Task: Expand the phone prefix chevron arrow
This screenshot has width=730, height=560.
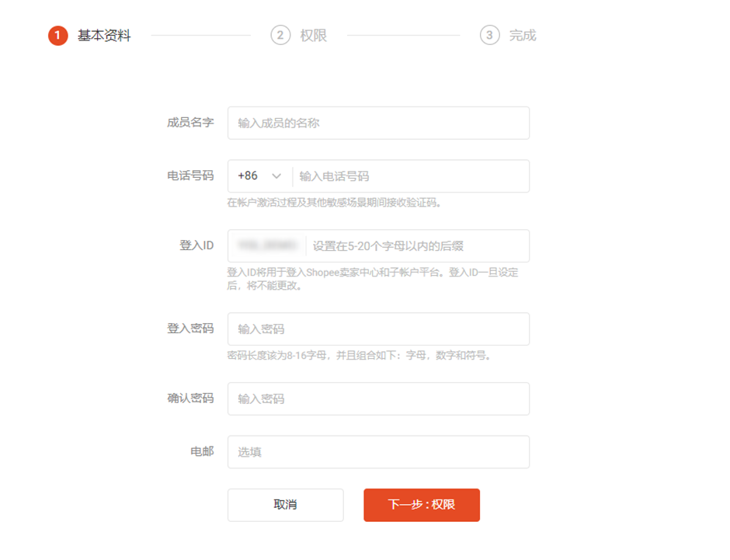Action: click(x=276, y=176)
